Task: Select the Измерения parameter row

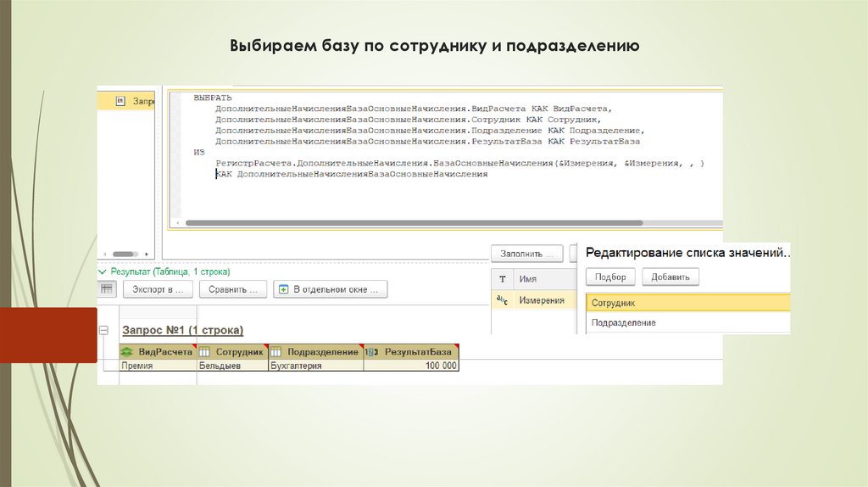Action: 534,300
